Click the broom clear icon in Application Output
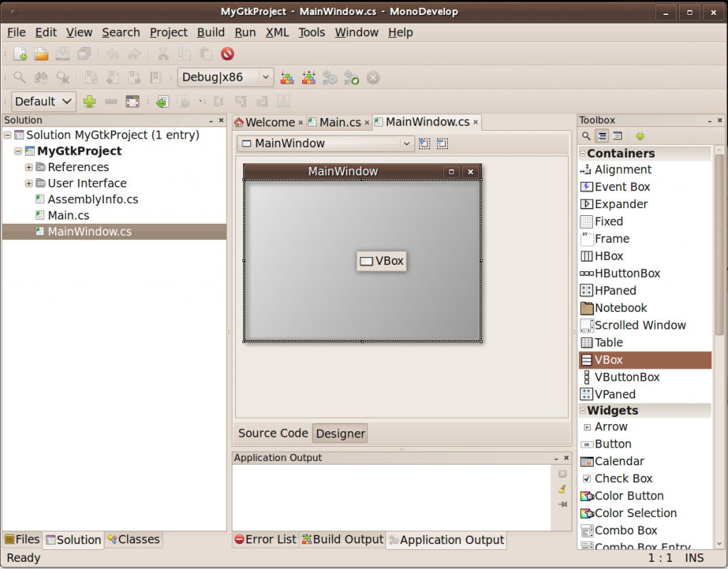This screenshot has height=569, width=728. tap(562, 489)
